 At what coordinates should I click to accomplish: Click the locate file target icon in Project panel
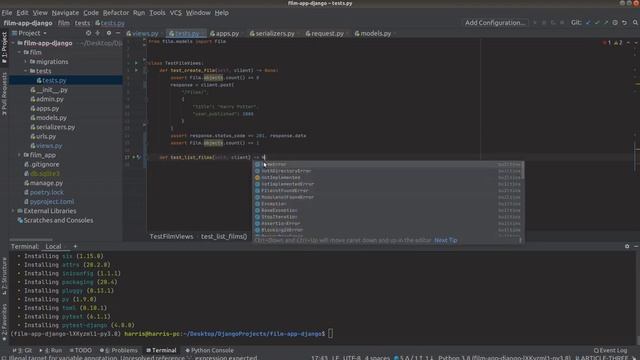(x=88, y=33)
